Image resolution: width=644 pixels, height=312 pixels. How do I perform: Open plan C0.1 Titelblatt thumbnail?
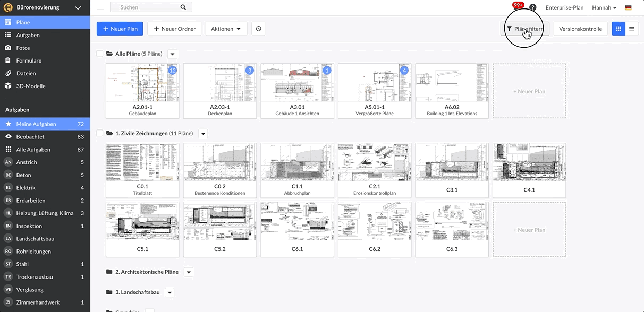[142, 170]
